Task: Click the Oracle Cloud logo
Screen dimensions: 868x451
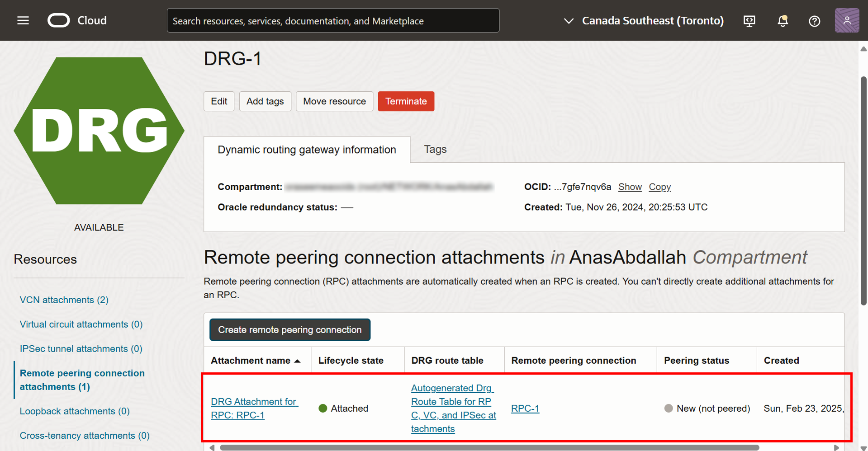Action: click(x=77, y=20)
